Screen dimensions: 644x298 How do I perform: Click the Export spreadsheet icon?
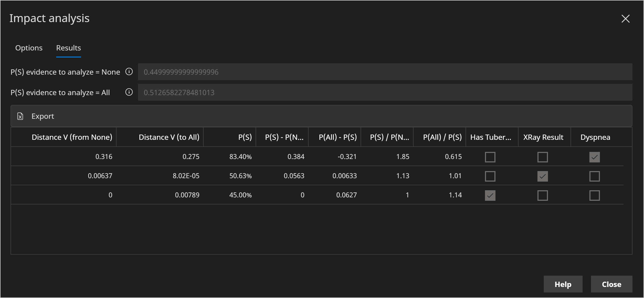20,116
